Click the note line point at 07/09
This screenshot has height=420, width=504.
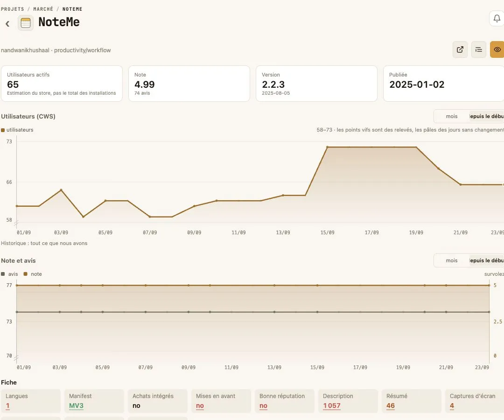[146, 285]
